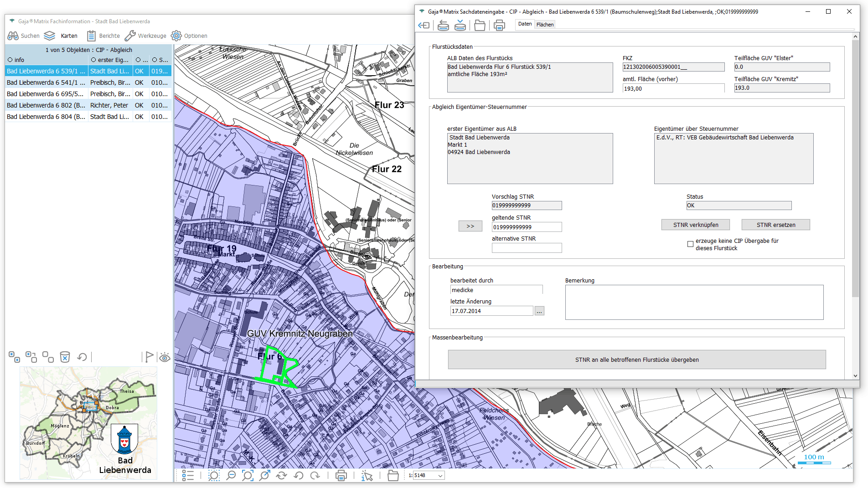Click the trash bin clear selection icon
Screen dimensions: 868x488
pos(65,357)
